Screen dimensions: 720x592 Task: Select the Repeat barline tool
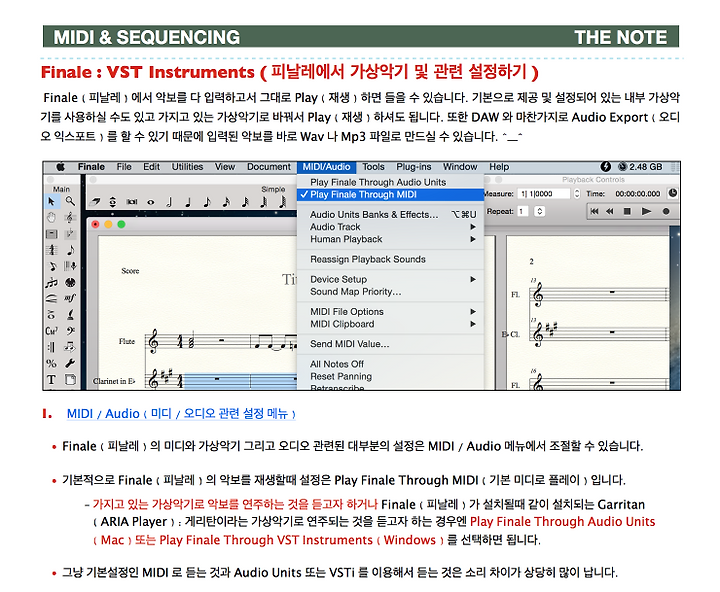coord(51,347)
